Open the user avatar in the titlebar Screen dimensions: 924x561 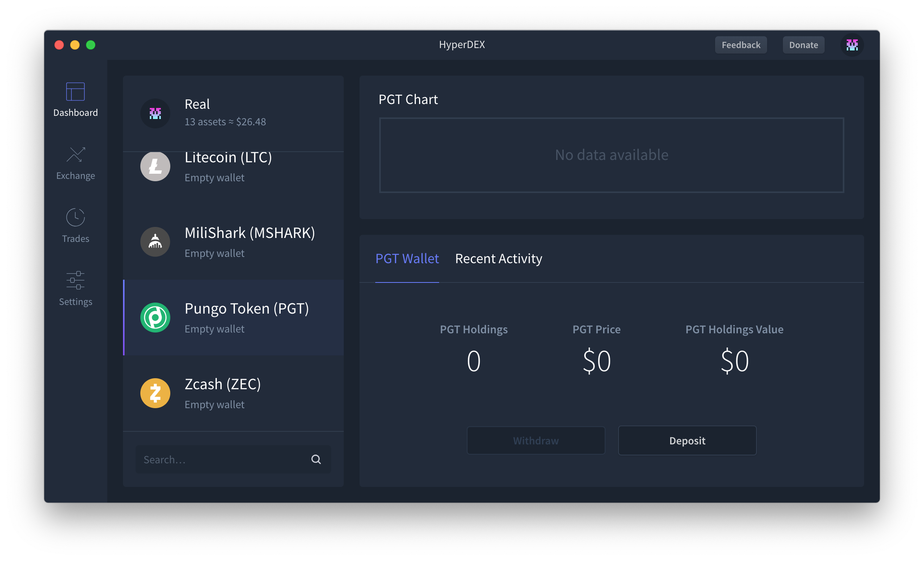[852, 45]
